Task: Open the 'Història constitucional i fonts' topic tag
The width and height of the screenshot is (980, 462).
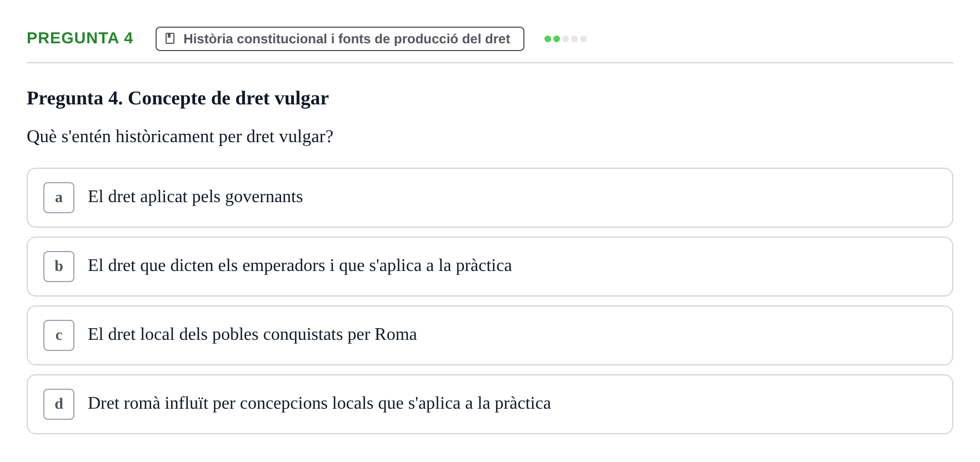Action: [x=340, y=39]
